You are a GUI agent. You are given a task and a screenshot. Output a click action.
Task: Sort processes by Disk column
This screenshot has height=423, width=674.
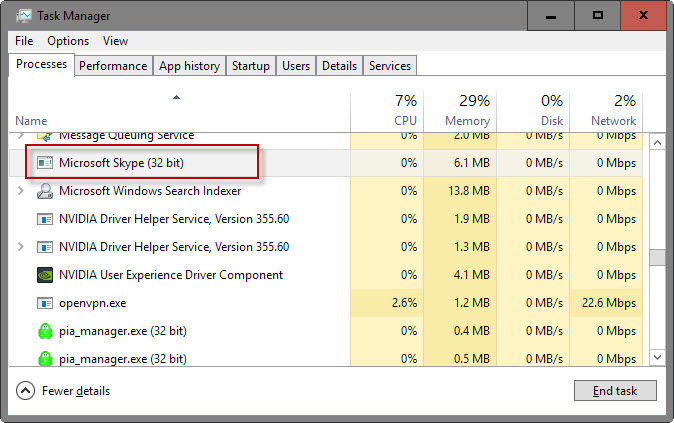click(x=533, y=111)
